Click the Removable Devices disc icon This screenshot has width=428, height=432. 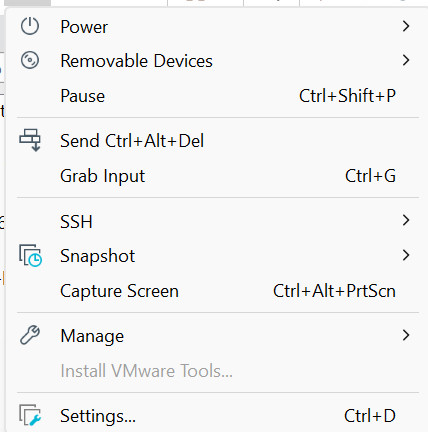pyautogui.click(x=30, y=60)
